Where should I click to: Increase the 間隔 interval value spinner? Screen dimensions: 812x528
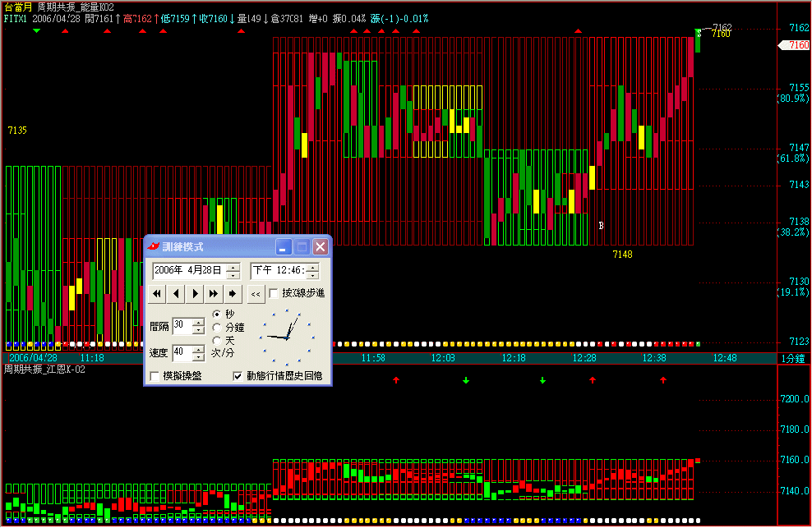click(198, 323)
